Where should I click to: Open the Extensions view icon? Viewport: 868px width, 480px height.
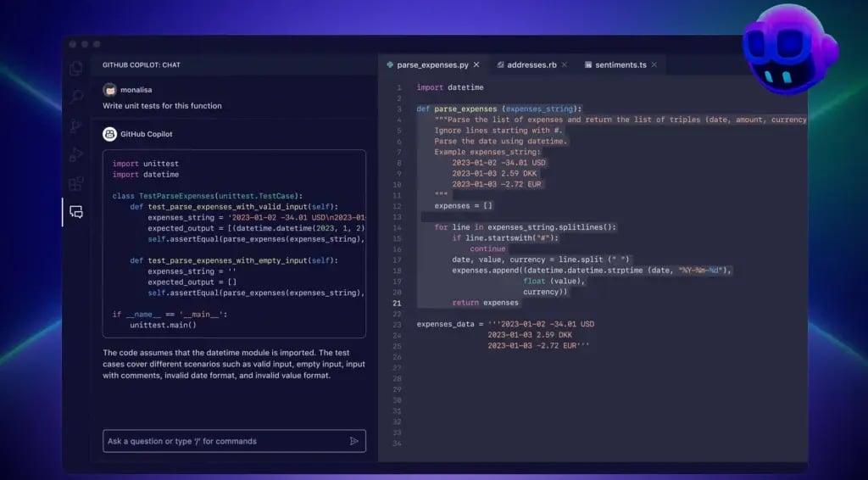tap(76, 183)
